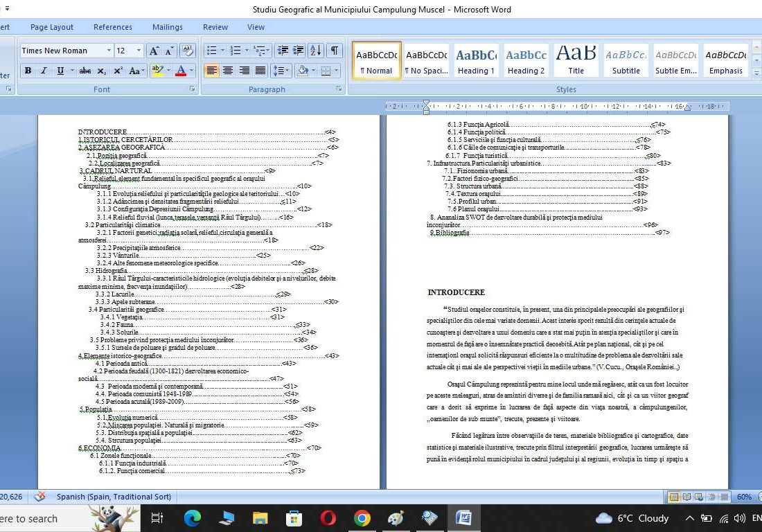Click the INTRODUCERE heading on the right page
The image size is (762, 532).
click(456, 292)
